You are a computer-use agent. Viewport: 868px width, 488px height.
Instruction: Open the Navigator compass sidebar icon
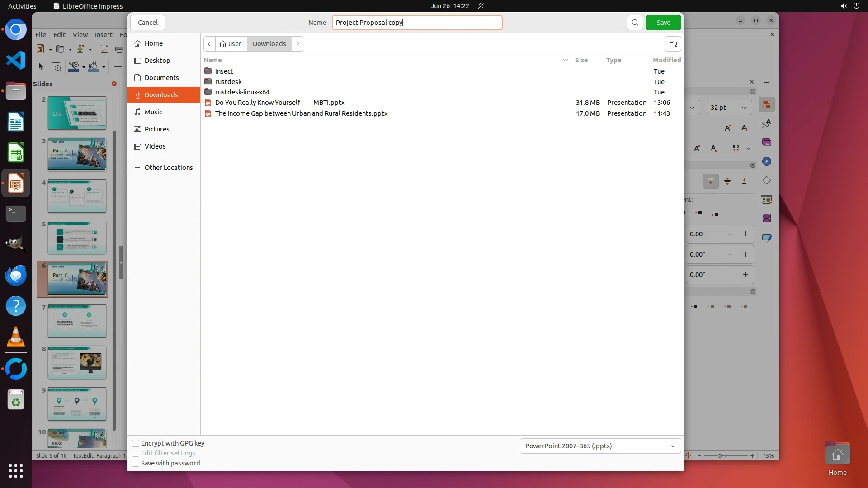767,161
